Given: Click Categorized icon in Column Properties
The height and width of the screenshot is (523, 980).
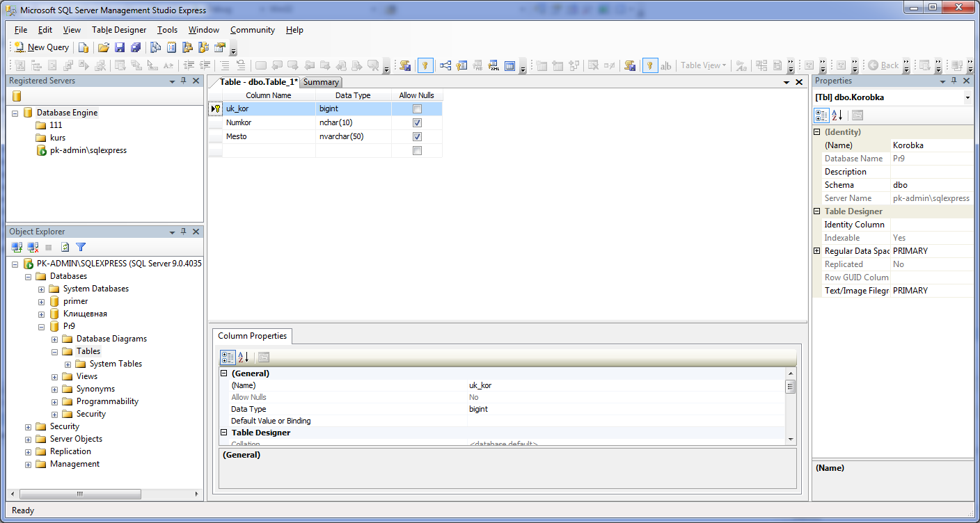Looking at the screenshot, I should click(228, 357).
